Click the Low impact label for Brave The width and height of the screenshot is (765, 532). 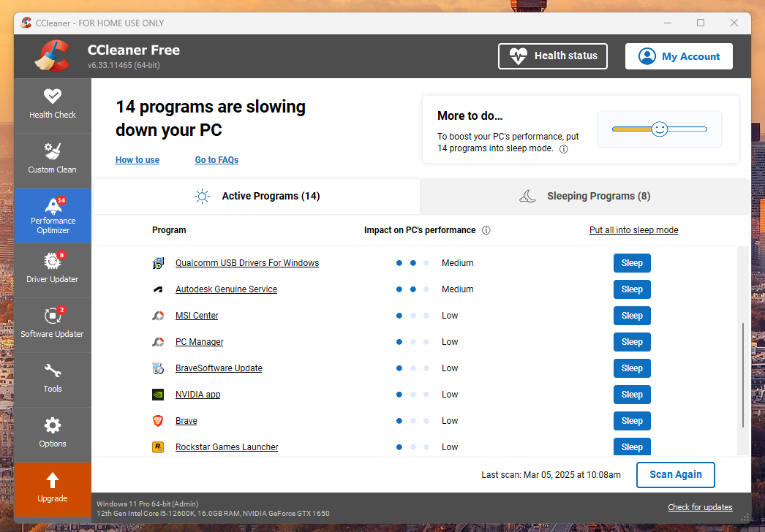click(x=449, y=421)
